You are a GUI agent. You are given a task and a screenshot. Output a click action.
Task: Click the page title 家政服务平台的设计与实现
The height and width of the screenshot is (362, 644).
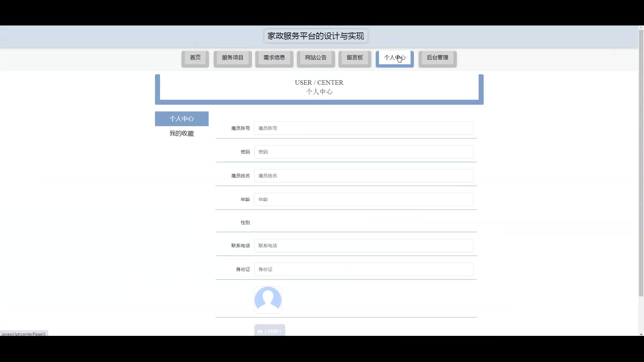click(x=316, y=36)
